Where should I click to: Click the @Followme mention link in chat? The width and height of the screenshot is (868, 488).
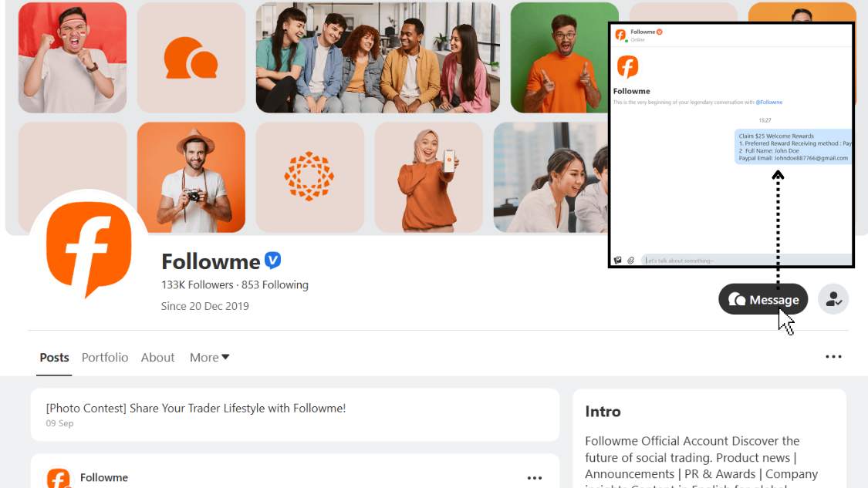pos(768,103)
